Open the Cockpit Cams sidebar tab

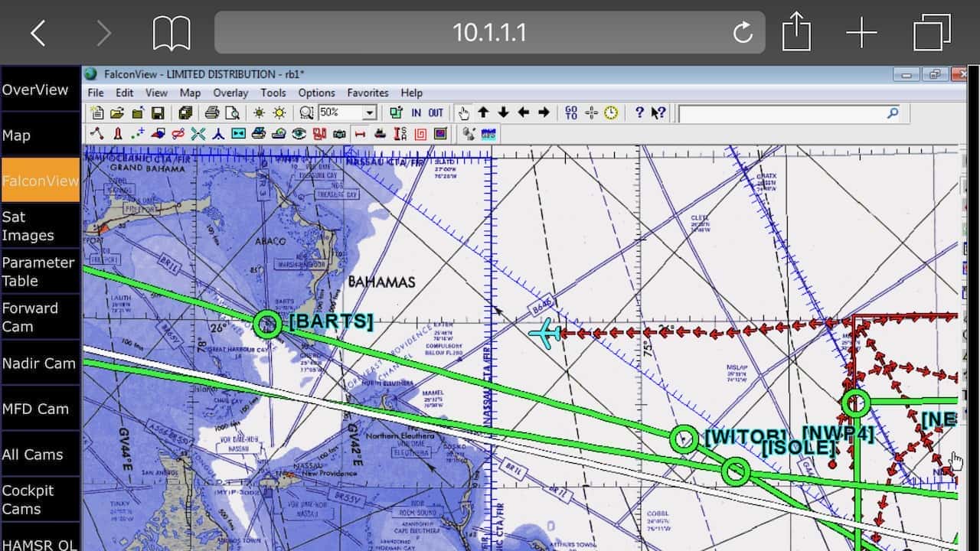pos(40,499)
